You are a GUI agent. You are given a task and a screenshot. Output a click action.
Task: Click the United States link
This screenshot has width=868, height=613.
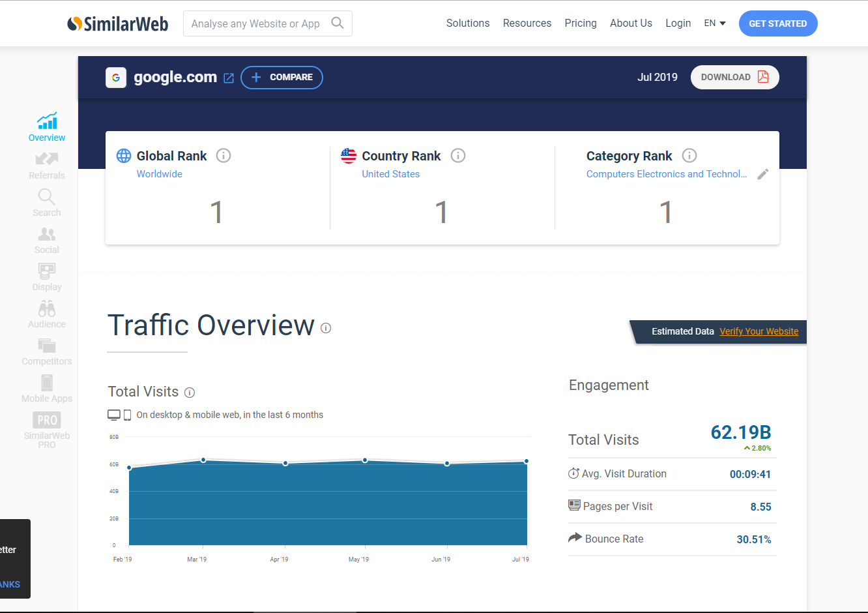tap(391, 174)
